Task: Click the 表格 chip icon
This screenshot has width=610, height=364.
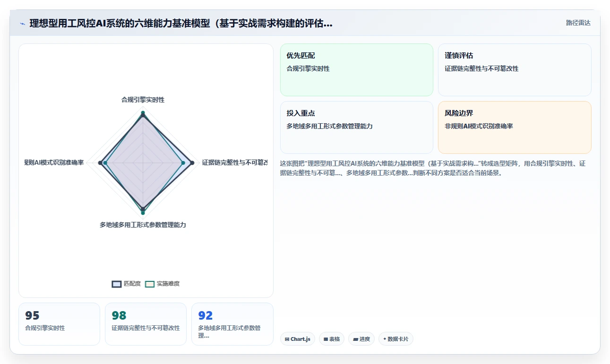Action: coord(326,339)
